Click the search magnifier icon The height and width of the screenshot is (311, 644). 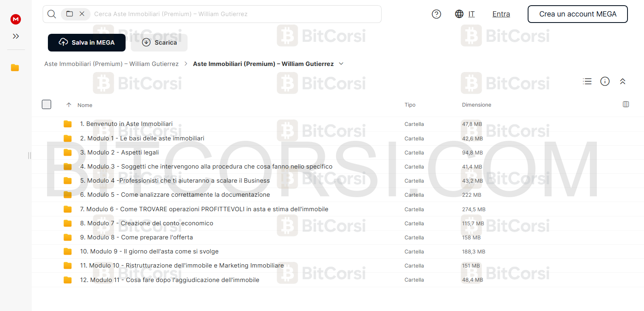(x=52, y=14)
